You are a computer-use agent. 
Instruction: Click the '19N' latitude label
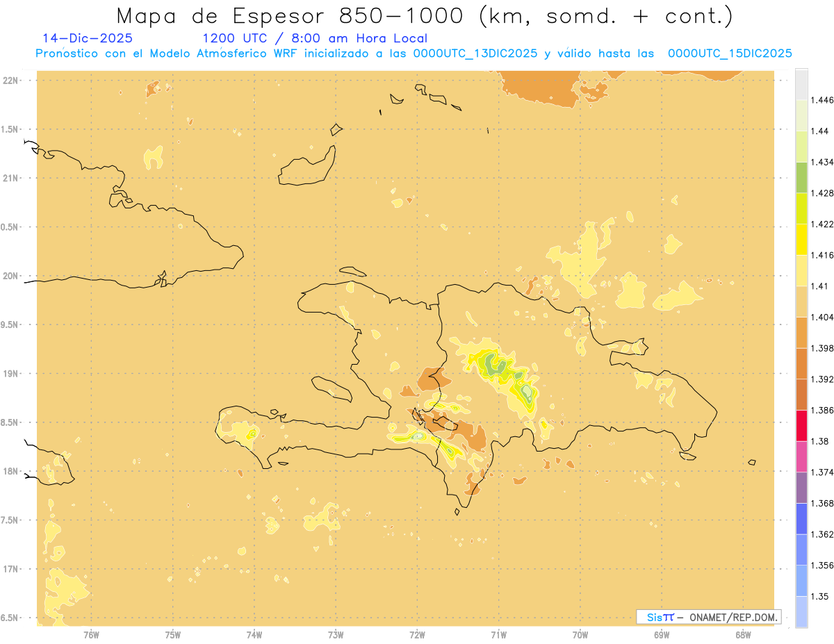click(10, 373)
